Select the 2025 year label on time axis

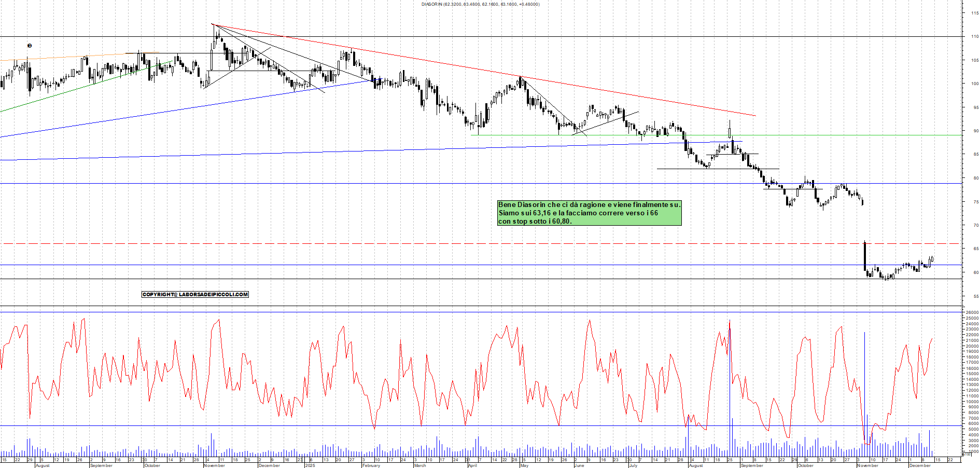(310, 465)
